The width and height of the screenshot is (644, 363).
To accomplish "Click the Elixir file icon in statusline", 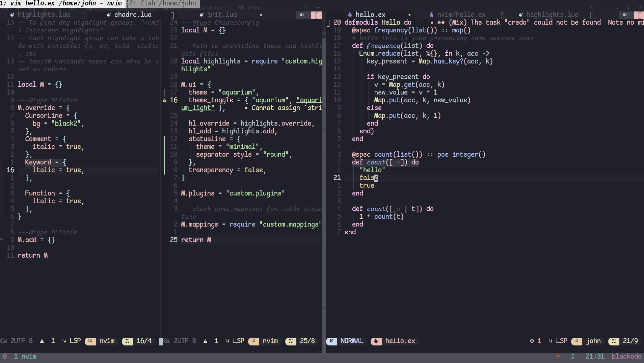I will click(376, 341).
